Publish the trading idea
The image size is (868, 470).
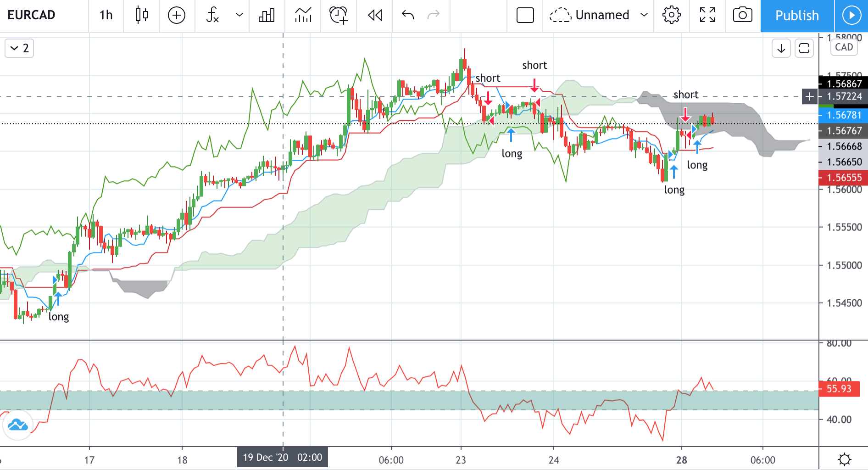point(797,16)
